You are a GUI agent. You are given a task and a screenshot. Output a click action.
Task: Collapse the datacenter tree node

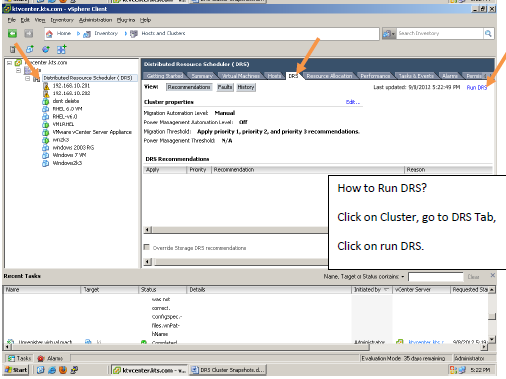pyautogui.click(x=19, y=70)
